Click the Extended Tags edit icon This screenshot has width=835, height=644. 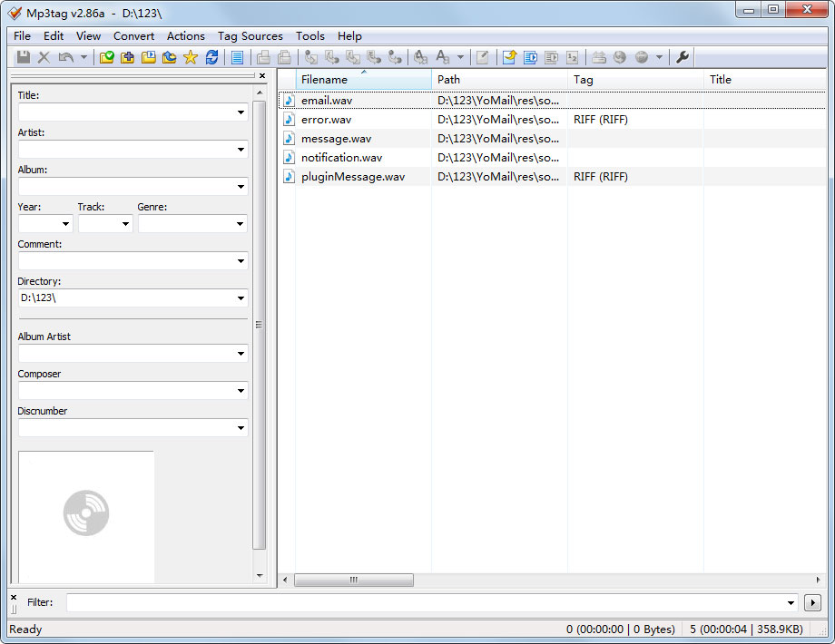(483, 57)
